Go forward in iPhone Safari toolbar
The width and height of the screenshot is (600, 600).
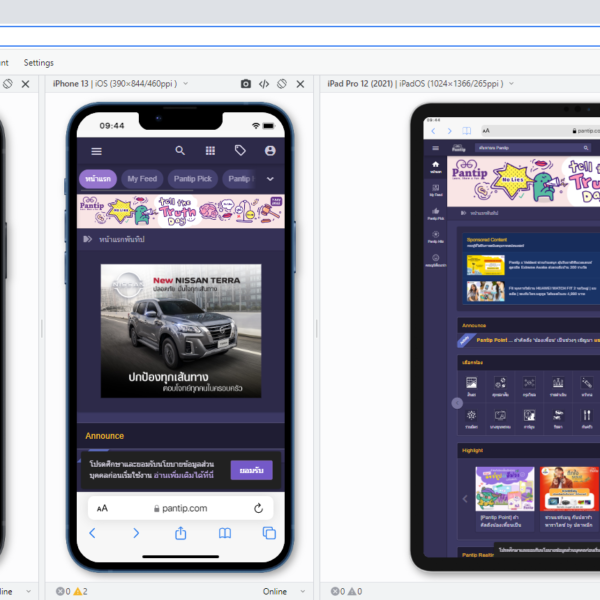pyautogui.click(x=136, y=533)
